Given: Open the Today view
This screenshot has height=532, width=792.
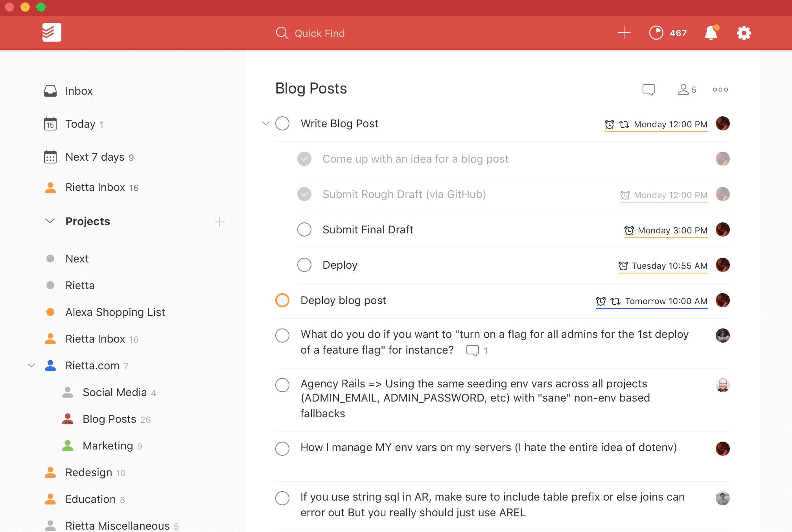Looking at the screenshot, I should tap(80, 124).
